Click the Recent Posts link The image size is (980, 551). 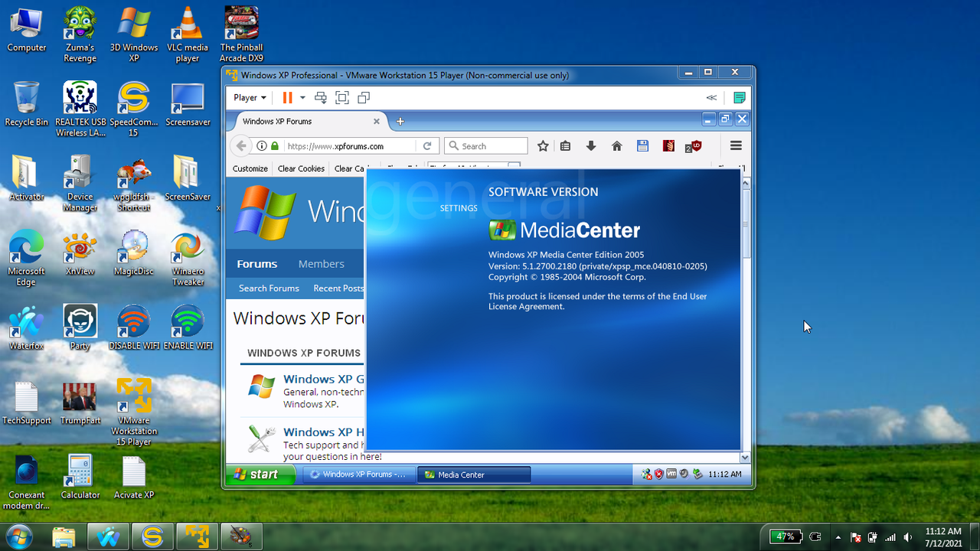tap(338, 288)
